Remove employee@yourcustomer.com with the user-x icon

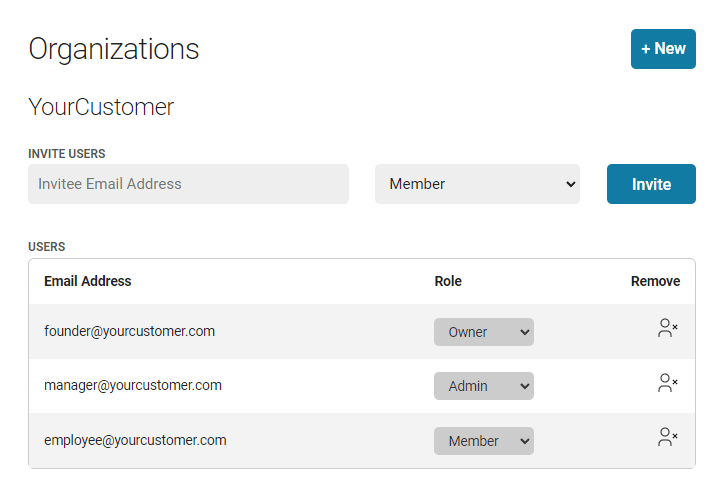[x=667, y=436]
